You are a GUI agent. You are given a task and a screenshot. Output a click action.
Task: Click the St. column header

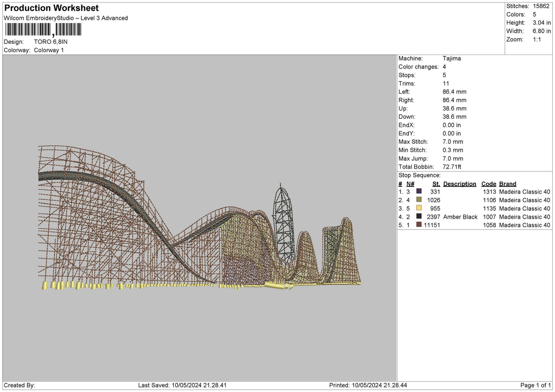[x=436, y=184]
